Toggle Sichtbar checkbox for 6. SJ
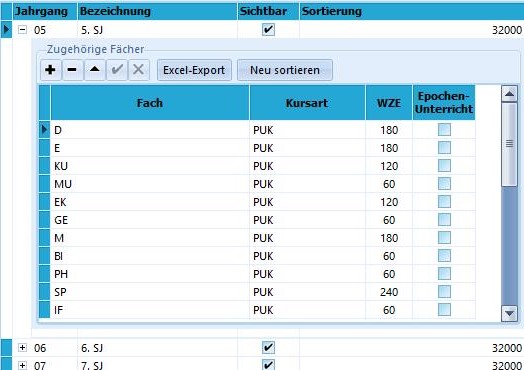 pyautogui.click(x=268, y=348)
